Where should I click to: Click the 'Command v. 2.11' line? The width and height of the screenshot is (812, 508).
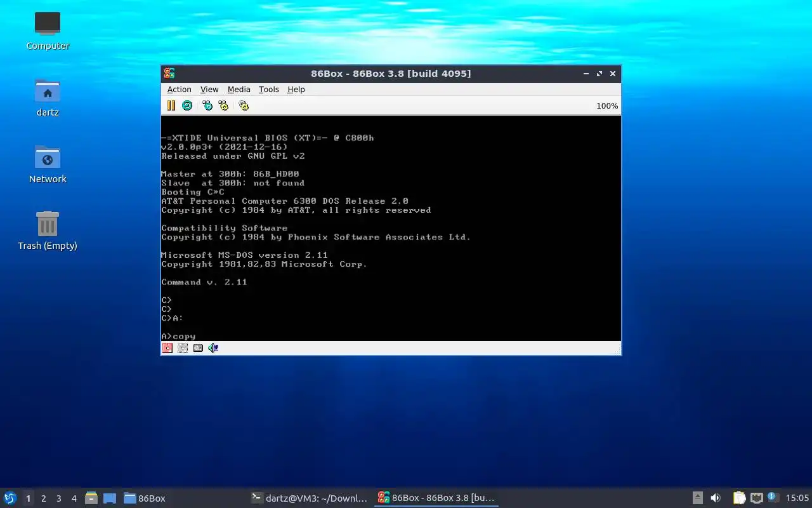(x=204, y=282)
